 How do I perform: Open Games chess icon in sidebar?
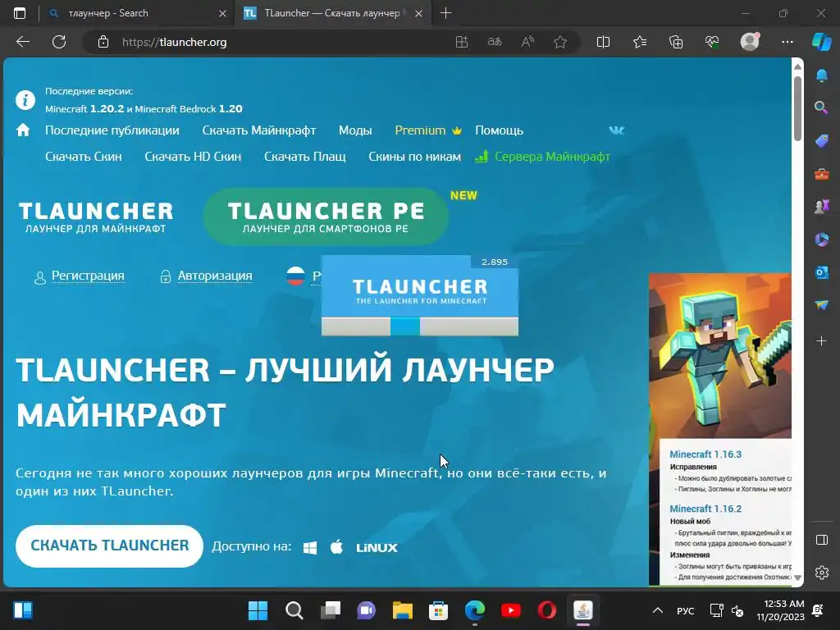coord(822,206)
